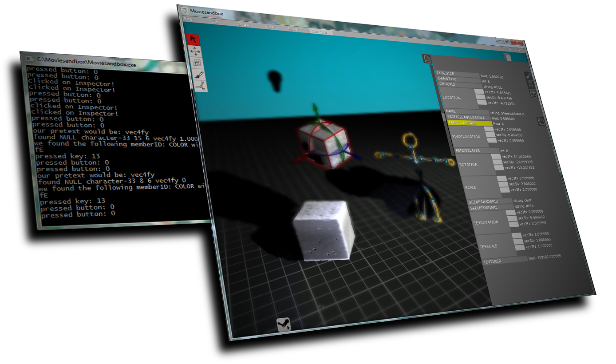616x364 pixels.
Task: Click the TEXSCALE property block
Action: coord(496,245)
